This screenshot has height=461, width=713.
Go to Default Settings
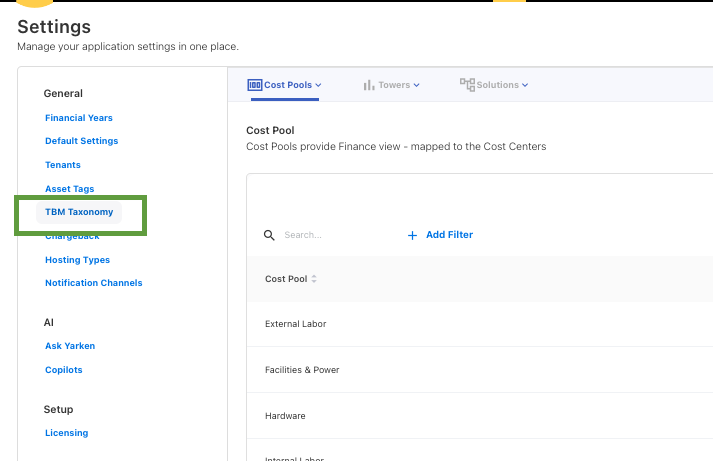point(81,141)
